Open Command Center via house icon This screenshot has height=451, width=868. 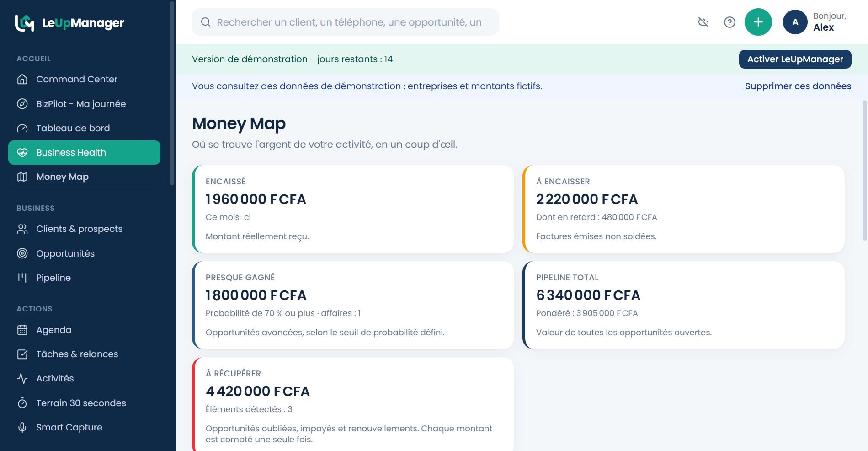(22, 79)
